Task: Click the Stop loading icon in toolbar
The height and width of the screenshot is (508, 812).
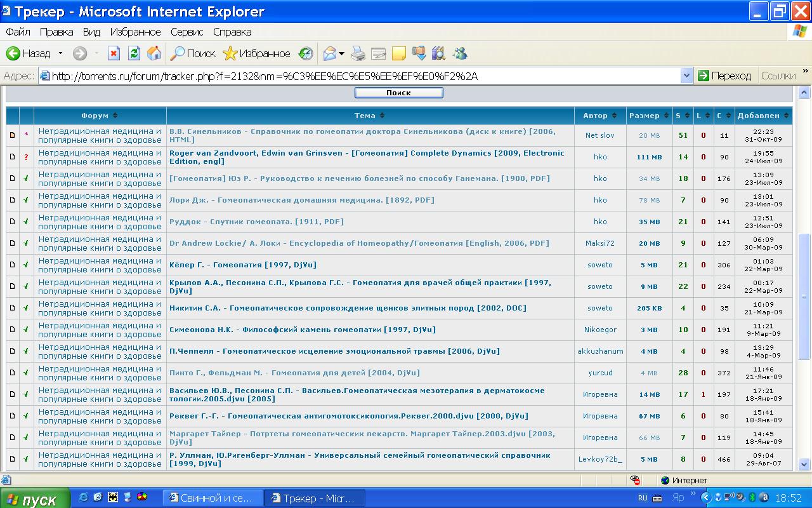Action: pos(114,53)
